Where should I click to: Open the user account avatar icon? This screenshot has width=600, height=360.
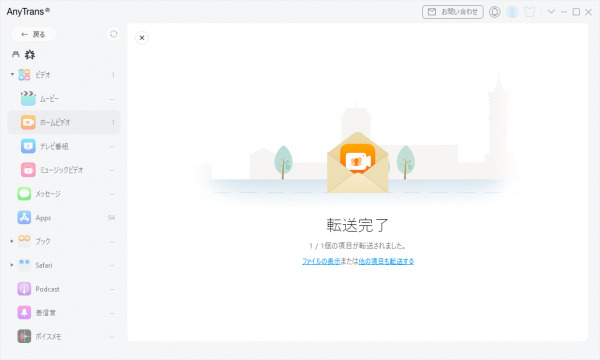(x=512, y=12)
